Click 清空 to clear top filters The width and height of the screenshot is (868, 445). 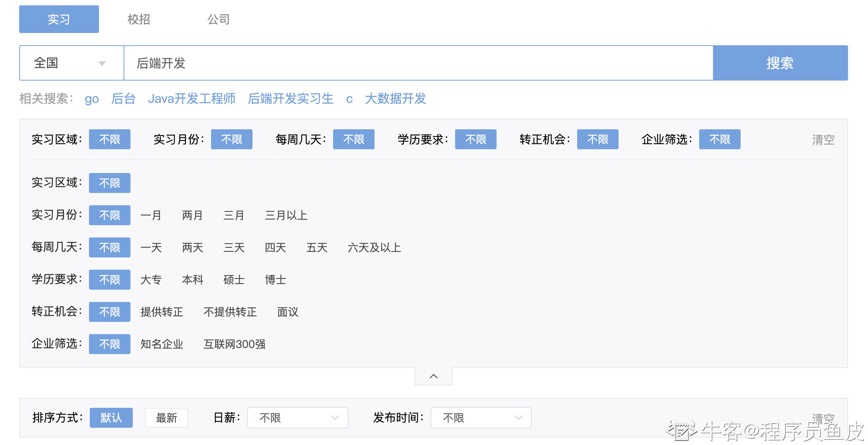(x=823, y=140)
